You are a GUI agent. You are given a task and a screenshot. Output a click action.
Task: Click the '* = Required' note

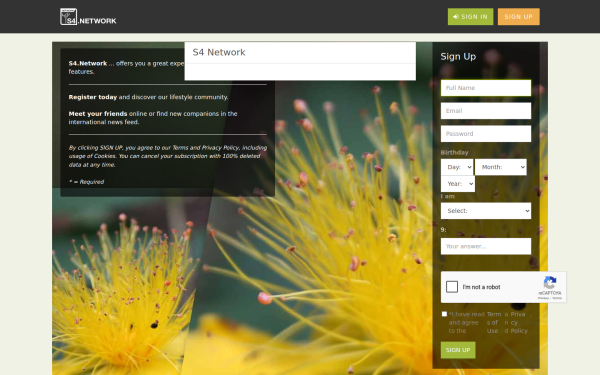pos(86,182)
